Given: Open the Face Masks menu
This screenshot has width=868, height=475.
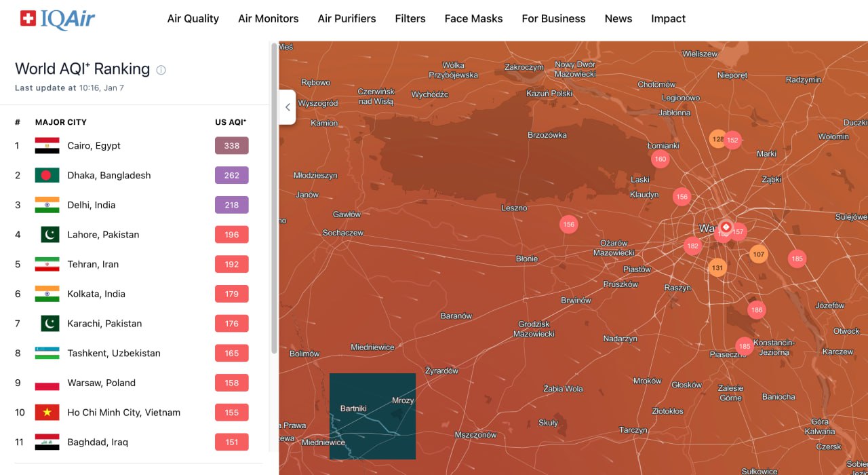Looking at the screenshot, I should pyautogui.click(x=474, y=19).
